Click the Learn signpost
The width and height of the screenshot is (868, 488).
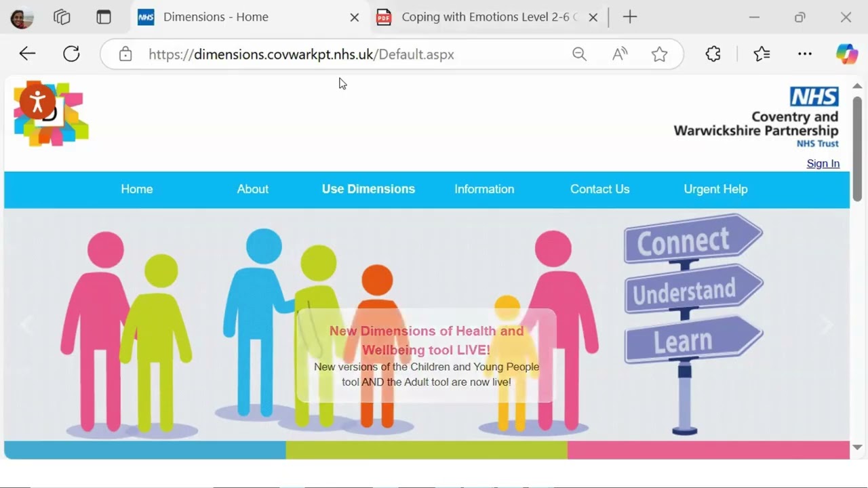pos(693,339)
